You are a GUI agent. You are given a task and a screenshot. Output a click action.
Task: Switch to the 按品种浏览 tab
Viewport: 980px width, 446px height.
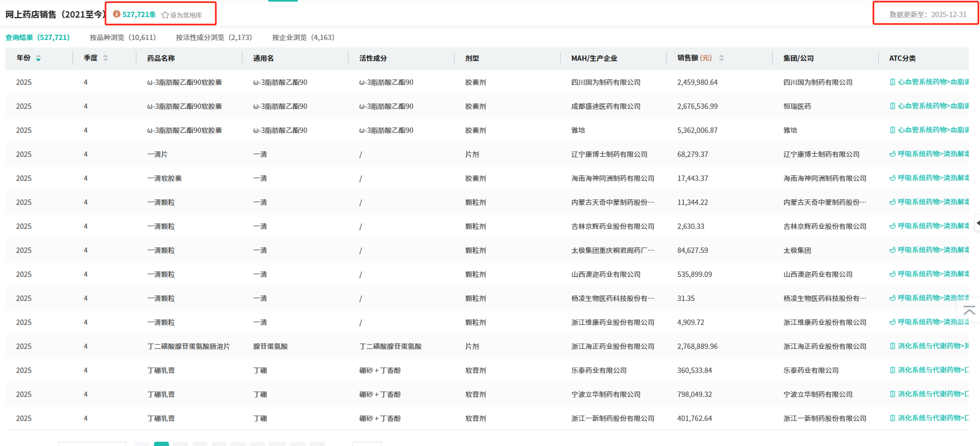click(123, 37)
